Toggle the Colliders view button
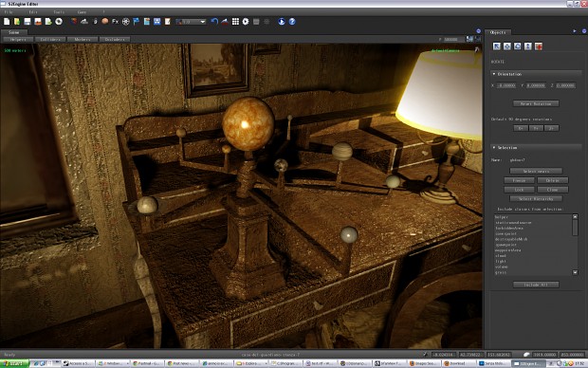 (x=50, y=39)
